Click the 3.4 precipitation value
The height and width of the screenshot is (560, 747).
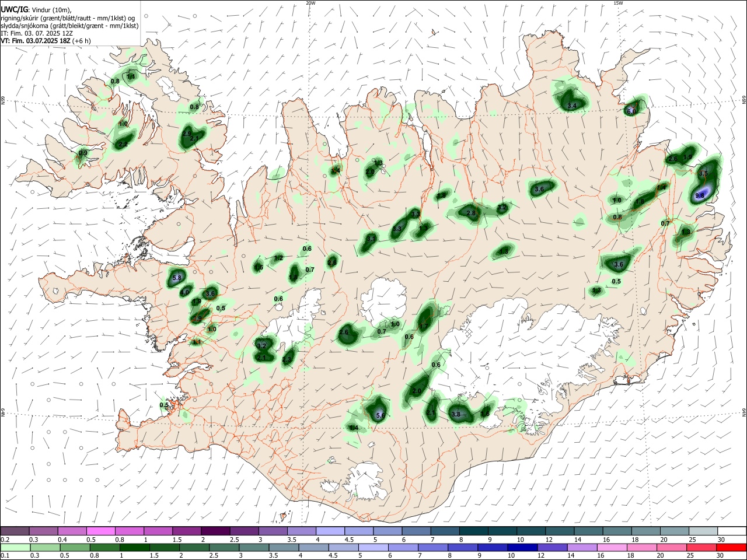[572, 106]
